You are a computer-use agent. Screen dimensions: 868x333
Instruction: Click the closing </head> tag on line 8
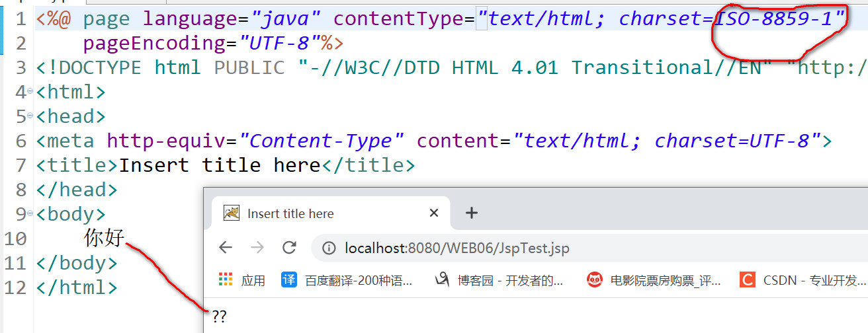[77, 190]
